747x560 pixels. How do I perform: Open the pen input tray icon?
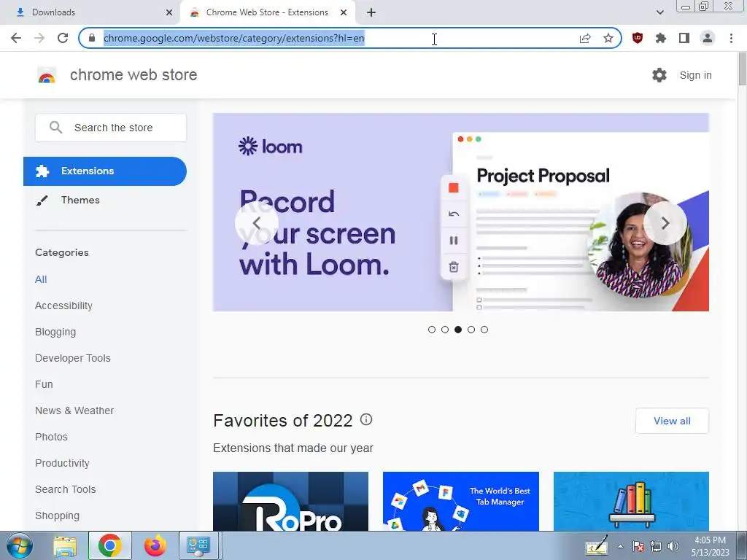pyautogui.click(x=597, y=545)
